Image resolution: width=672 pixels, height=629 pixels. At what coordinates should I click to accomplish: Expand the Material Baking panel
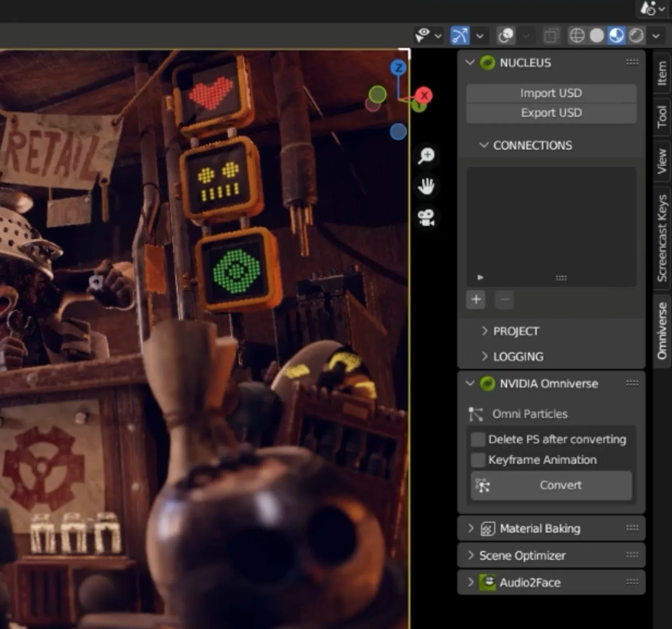click(471, 528)
